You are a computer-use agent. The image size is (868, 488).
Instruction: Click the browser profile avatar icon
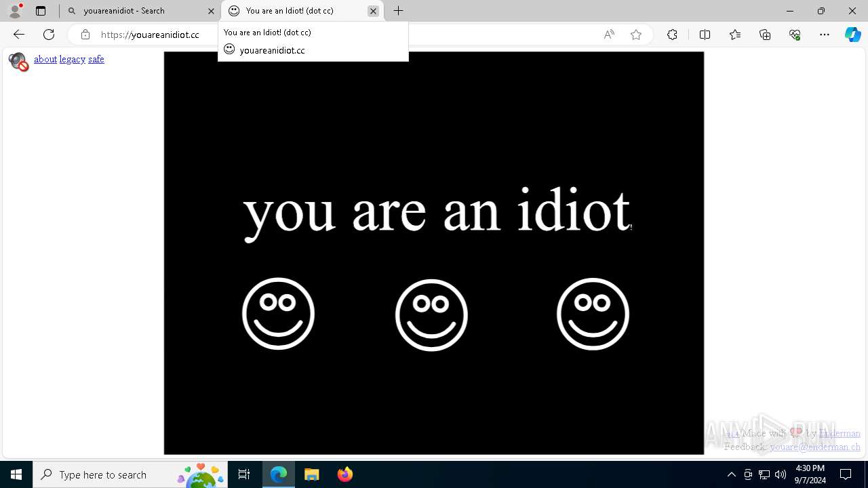[x=15, y=11]
